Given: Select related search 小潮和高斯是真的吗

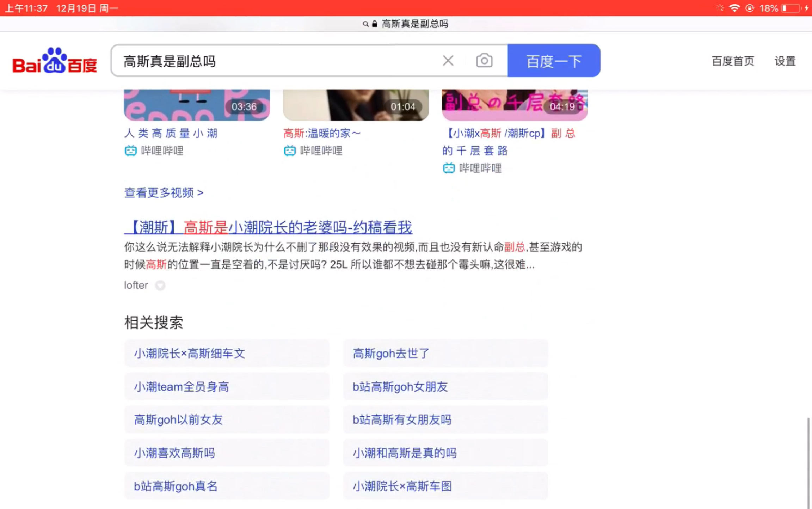Looking at the screenshot, I should click(x=445, y=453).
